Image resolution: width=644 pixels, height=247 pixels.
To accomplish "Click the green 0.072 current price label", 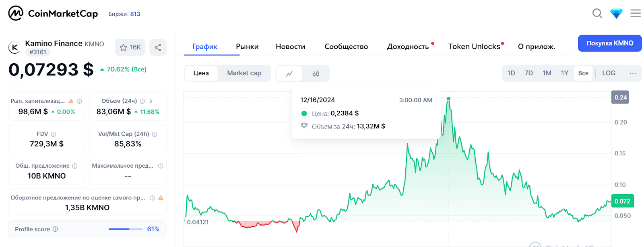I will point(622,201).
